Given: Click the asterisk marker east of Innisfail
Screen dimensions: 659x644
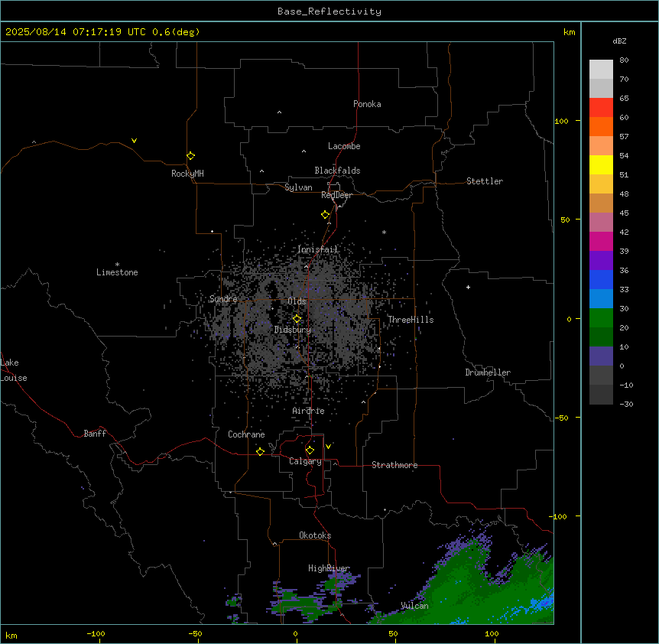Looking at the screenshot, I should coord(384,232).
